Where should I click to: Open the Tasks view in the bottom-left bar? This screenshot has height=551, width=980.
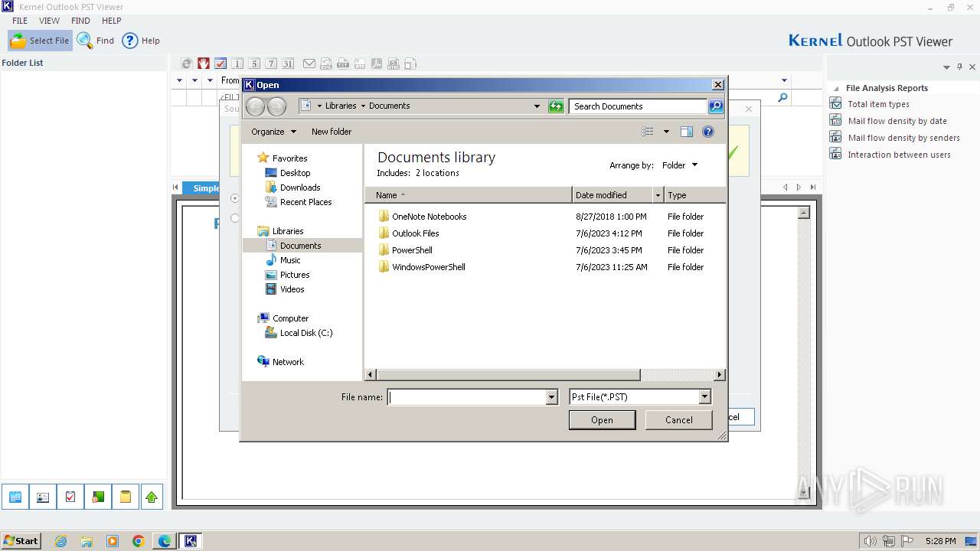[x=70, y=497]
